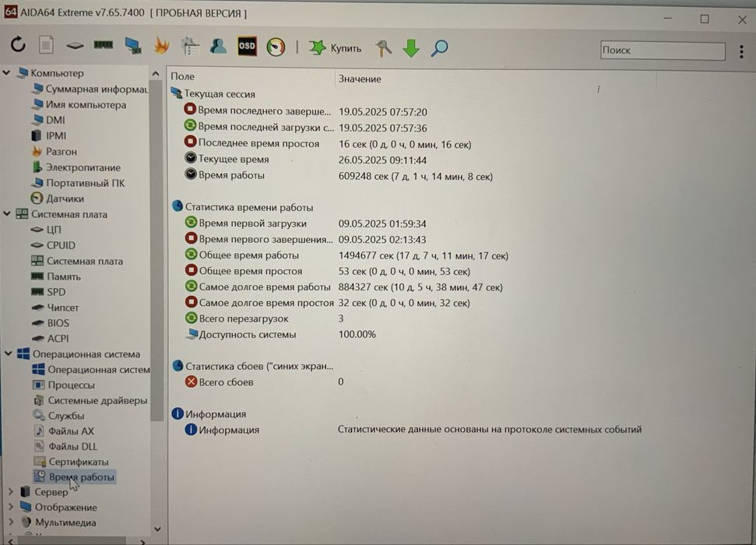The height and width of the screenshot is (545, 756).
Task: Click into the Поиск search field
Action: click(663, 50)
